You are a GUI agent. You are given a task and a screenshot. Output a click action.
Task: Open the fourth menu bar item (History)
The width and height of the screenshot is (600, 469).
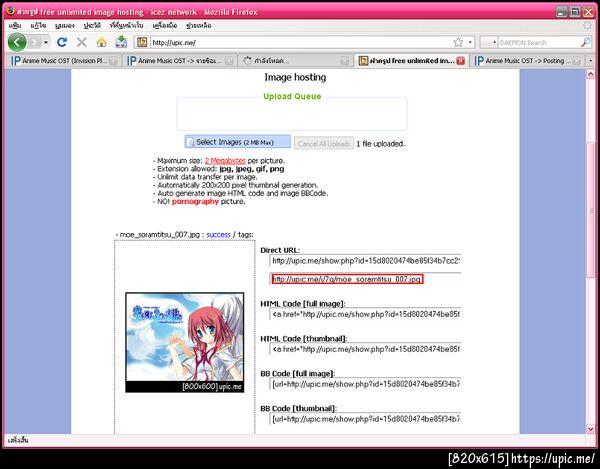(x=92, y=25)
